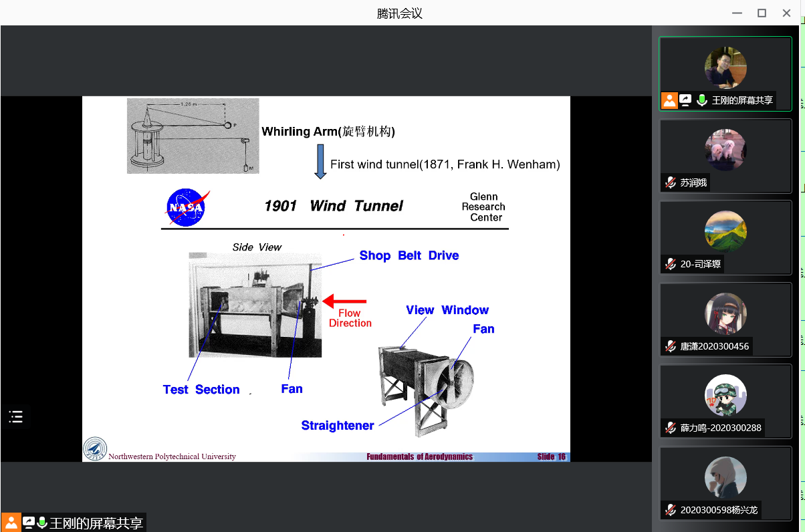Click screen-share icon in bottom-left label

[x=29, y=523]
